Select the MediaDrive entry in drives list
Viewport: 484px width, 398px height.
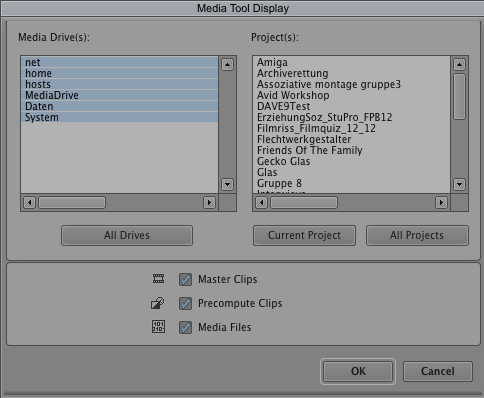(x=120, y=95)
